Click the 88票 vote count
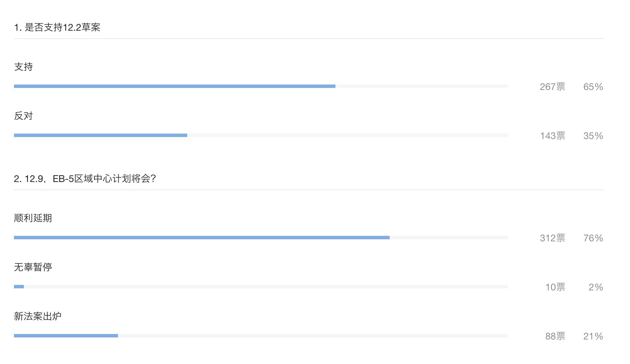630x364 pixels. (x=555, y=336)
